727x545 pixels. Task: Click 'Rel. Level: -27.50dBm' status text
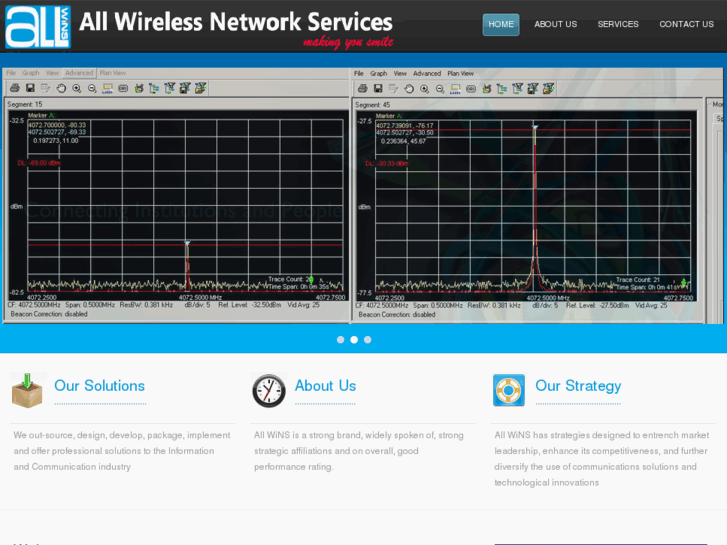[597, 306]
